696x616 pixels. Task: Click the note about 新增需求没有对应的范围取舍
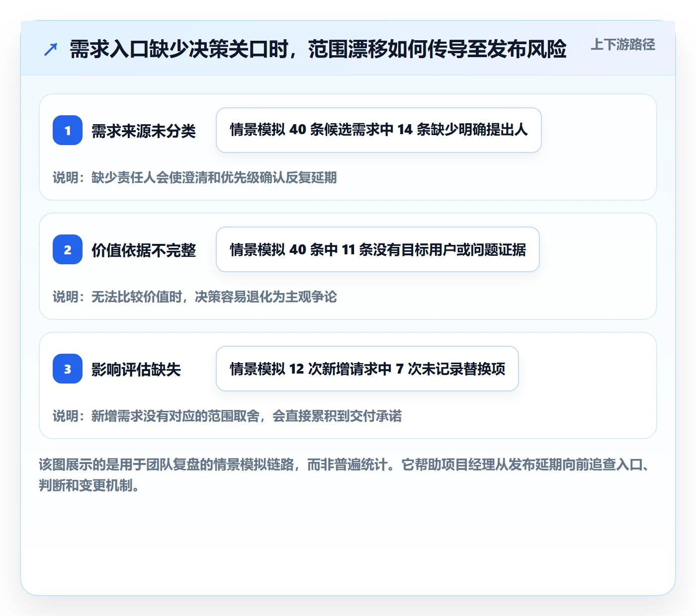point(227,416)
